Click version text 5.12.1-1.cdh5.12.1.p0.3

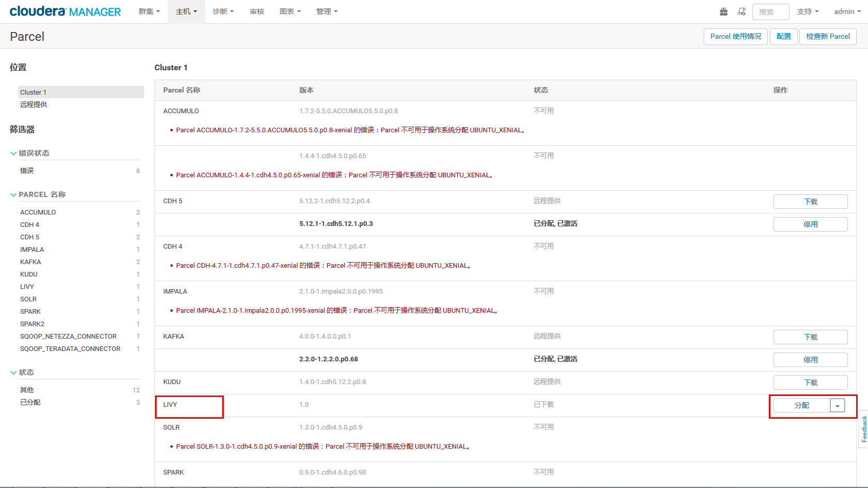336,224
